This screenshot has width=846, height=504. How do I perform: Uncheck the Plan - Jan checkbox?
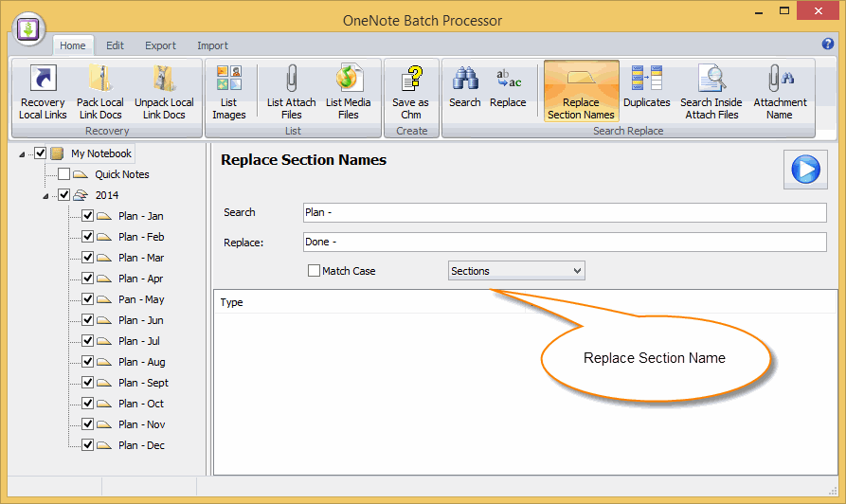tap(87, 216)
